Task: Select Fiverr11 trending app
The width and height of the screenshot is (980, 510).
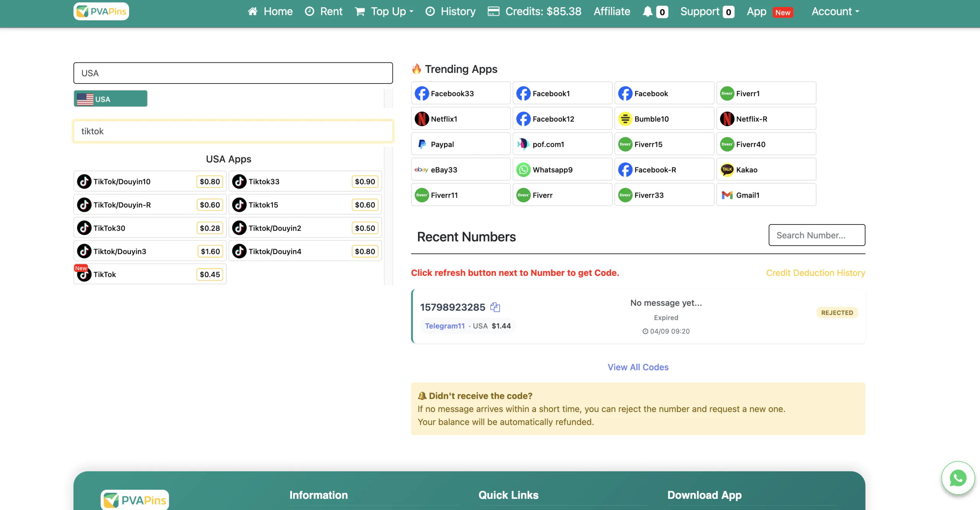Action: (461, 195)
